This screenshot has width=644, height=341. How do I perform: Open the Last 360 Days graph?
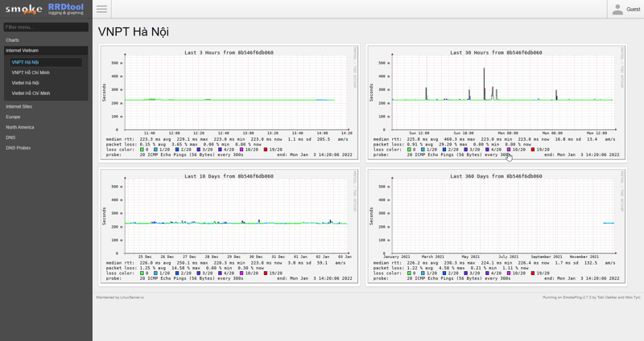(x=496, y=226)
